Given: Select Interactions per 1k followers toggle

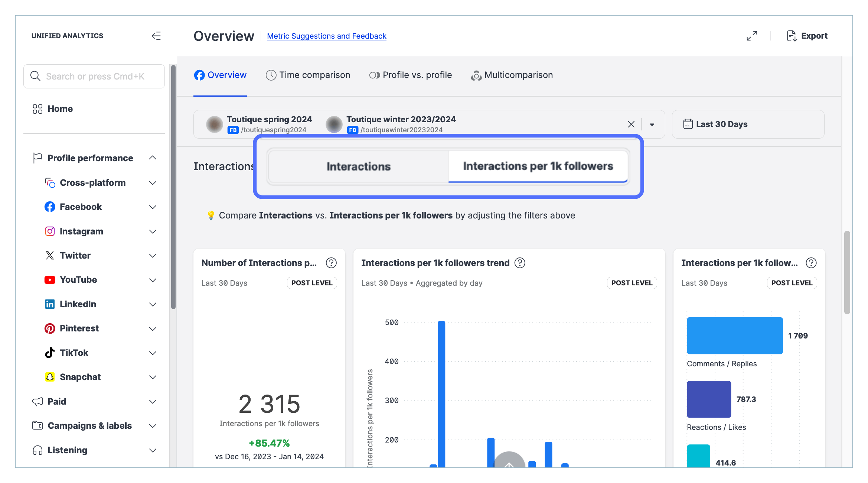Looking at the screenshot, I should (x=538, y=166).
